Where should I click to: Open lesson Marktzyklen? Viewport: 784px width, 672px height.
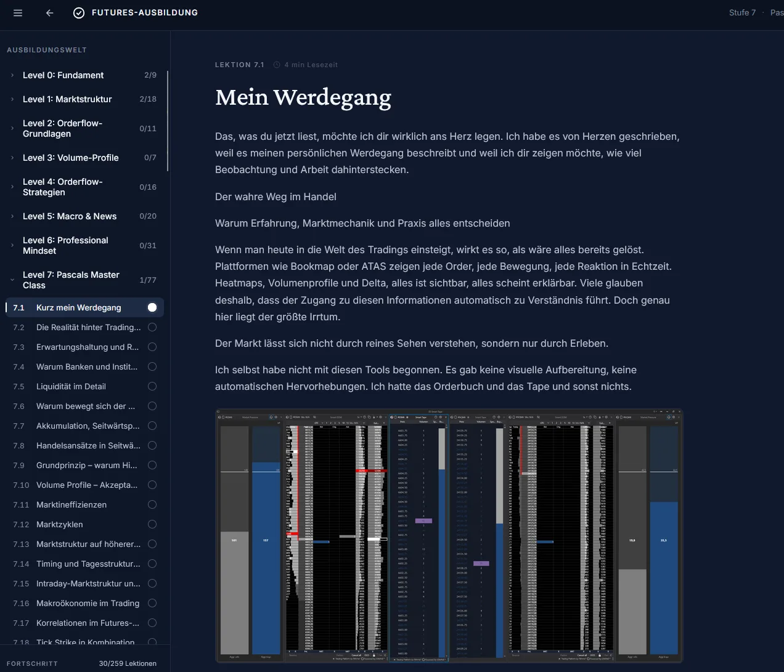pyautogui.click(x=84, y=524)
